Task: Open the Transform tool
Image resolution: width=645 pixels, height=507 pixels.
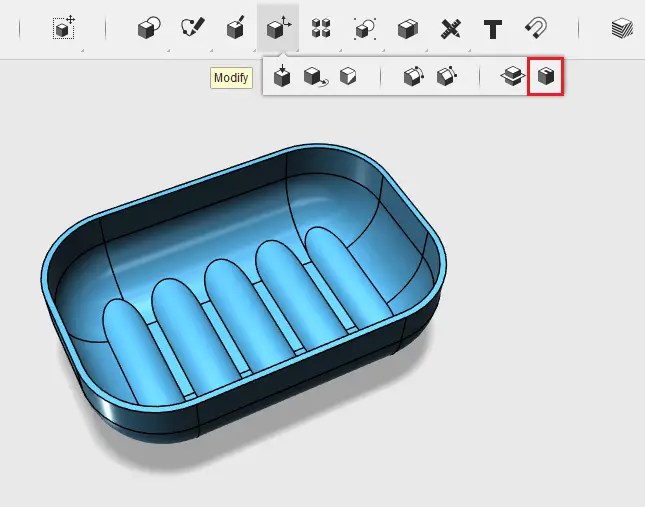Action: [64, 28]
